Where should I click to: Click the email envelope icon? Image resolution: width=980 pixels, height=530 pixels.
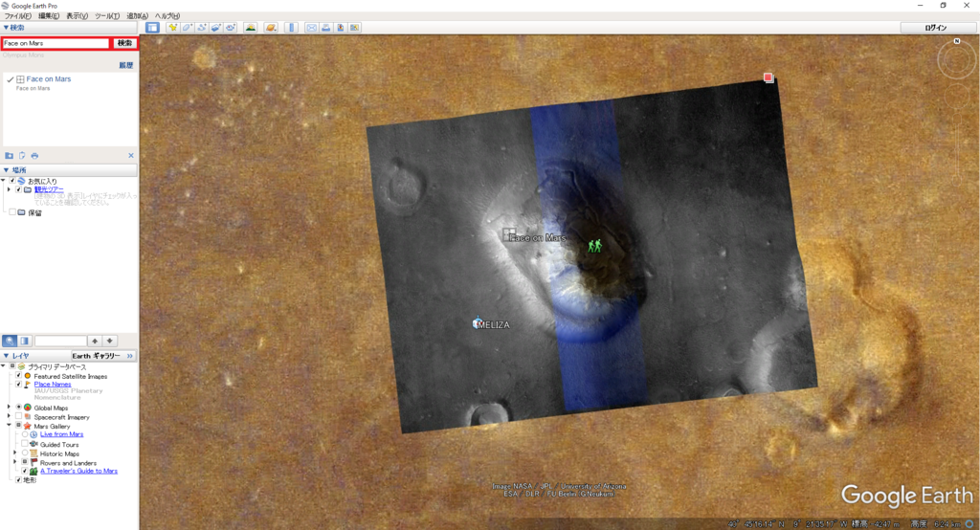pyautogui.click(x=311, y=28)
